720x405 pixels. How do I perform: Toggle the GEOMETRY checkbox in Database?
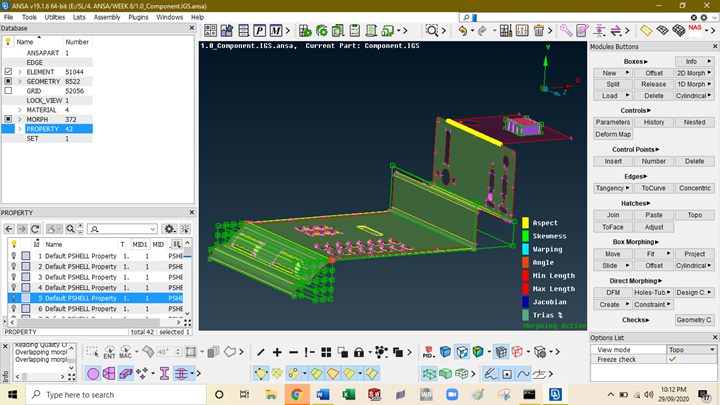click(x=8, y=81)
